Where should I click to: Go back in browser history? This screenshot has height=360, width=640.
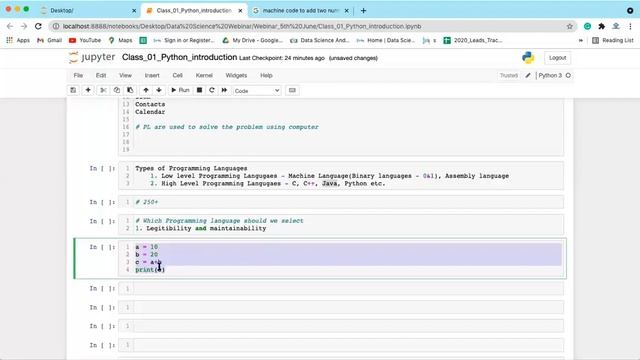click(x=10, y=26)
